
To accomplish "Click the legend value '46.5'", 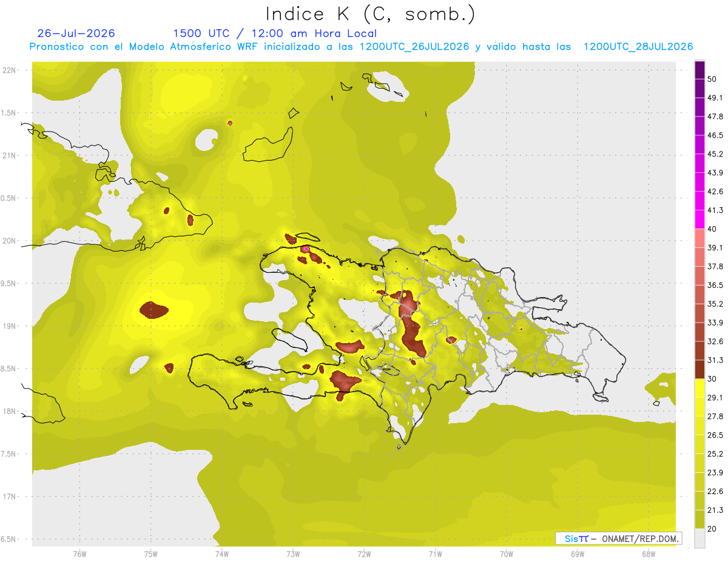I will [715, 135].
